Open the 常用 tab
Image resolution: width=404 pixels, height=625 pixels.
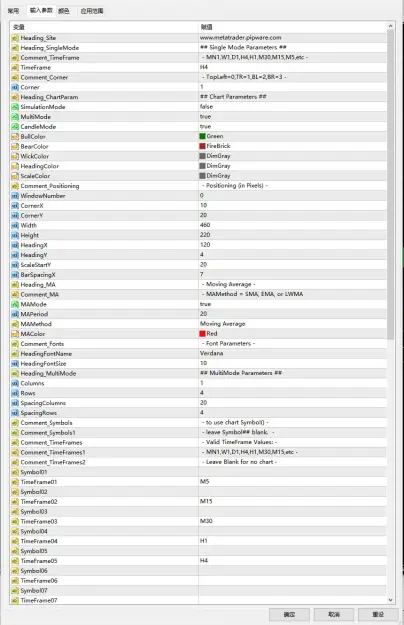13,11
